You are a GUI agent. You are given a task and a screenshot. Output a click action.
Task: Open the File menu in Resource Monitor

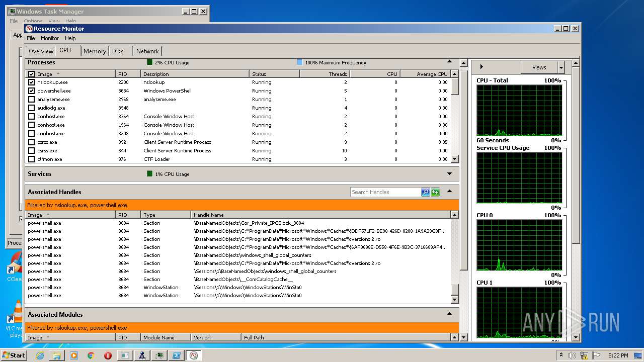point(31,38)
